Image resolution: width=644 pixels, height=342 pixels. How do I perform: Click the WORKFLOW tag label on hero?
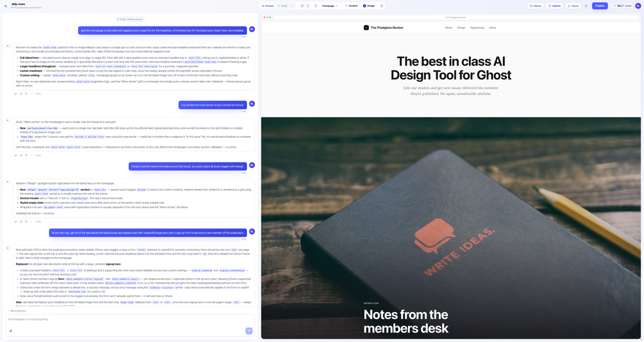pyautogui.click(x=371, y=303)
